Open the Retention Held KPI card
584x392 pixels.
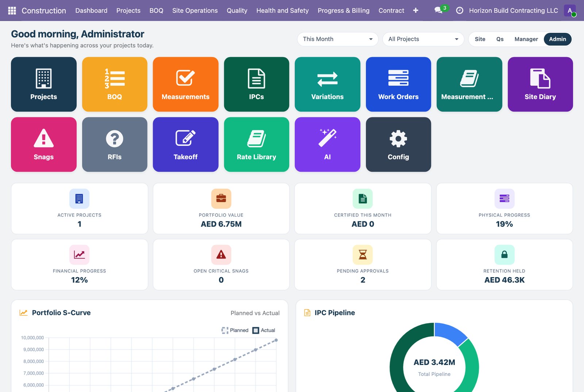pyautogui.click(x=504, y=265)
